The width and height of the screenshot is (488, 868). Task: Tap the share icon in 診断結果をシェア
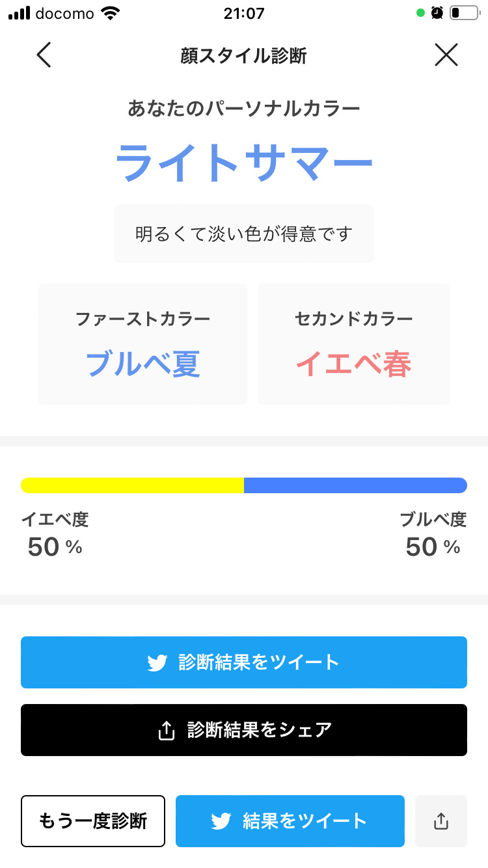167,731
